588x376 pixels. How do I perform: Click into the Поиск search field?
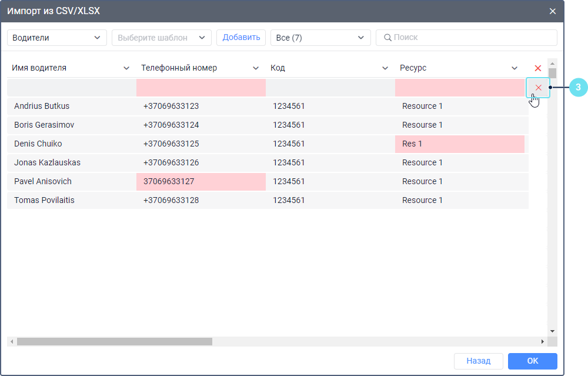(470, 38)
